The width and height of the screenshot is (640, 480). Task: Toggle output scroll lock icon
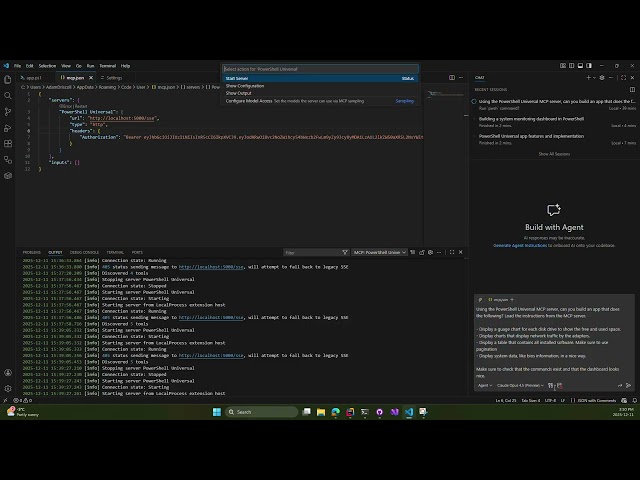[x=422, y=252]
